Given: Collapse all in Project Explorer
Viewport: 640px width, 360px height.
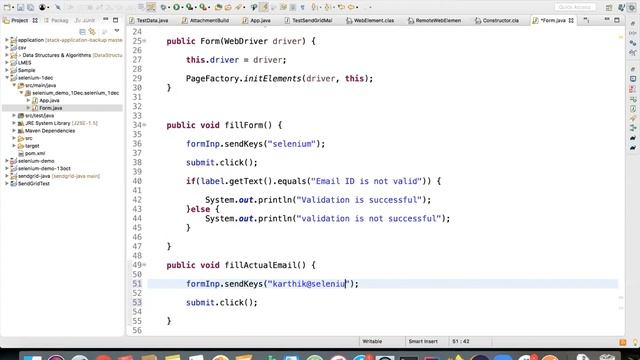Looking at the screenshot, I should [x=82, y=31].
